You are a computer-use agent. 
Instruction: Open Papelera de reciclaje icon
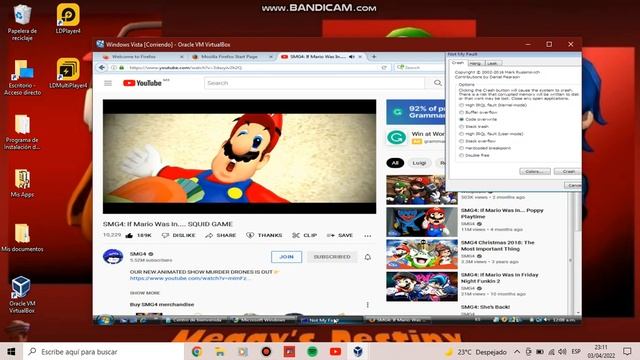tap(22, 22)
